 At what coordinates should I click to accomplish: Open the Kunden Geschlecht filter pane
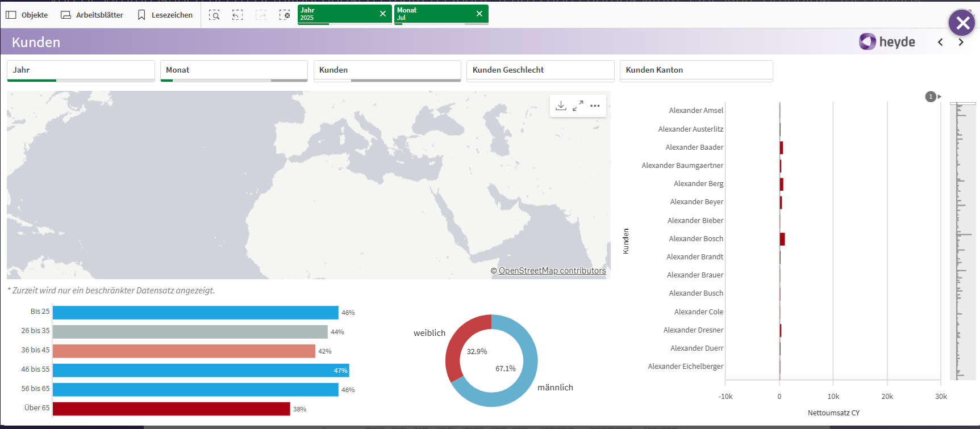540,70
